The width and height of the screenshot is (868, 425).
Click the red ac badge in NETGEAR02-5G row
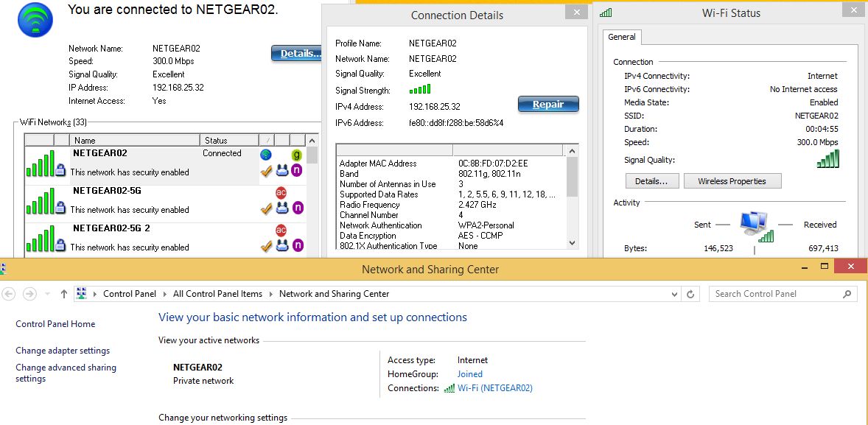click(281, 192)
